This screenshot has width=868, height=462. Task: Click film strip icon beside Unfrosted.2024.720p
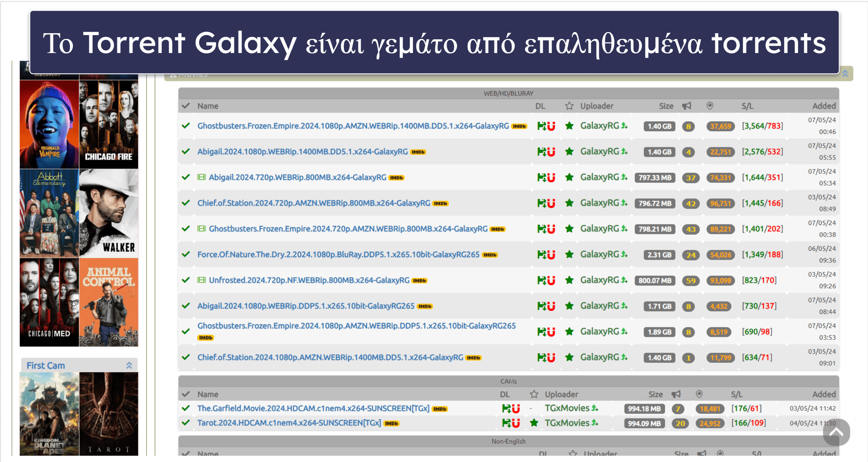click(x=202, y=280)
